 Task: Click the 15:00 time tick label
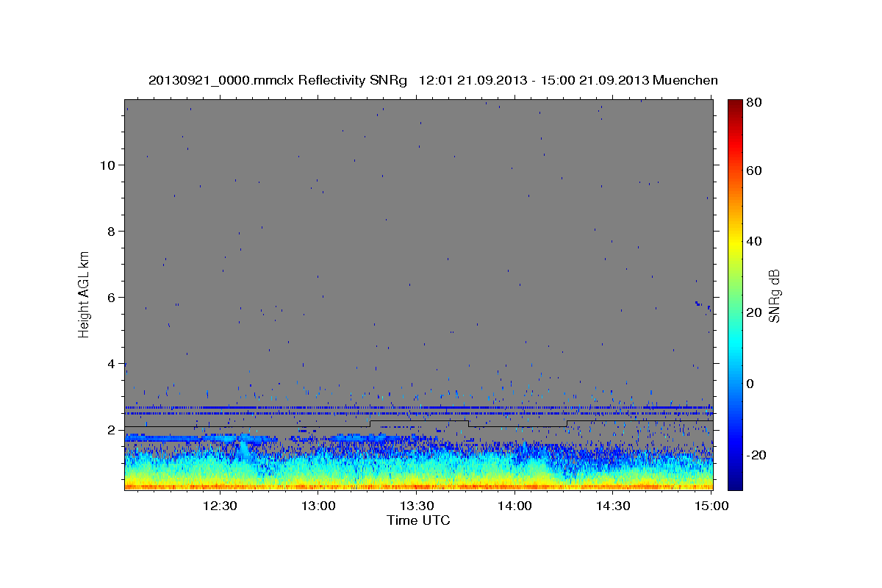coord(711,506)
